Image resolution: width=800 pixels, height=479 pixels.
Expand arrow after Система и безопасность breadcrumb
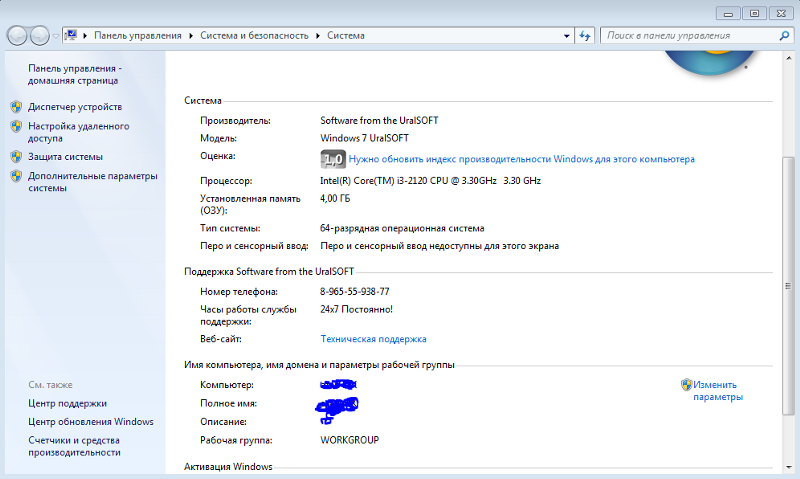click(x=317, y=36)
